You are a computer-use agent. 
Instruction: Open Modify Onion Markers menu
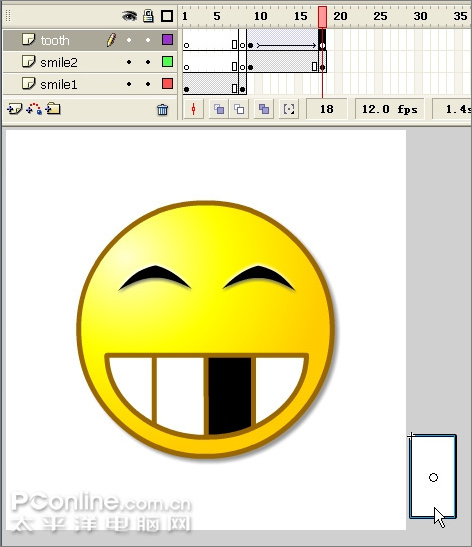289,109
